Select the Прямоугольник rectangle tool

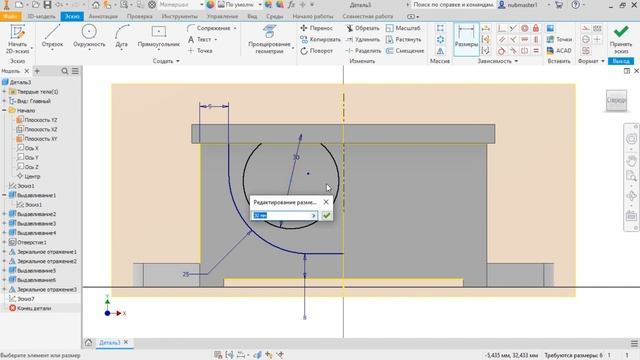158,37
